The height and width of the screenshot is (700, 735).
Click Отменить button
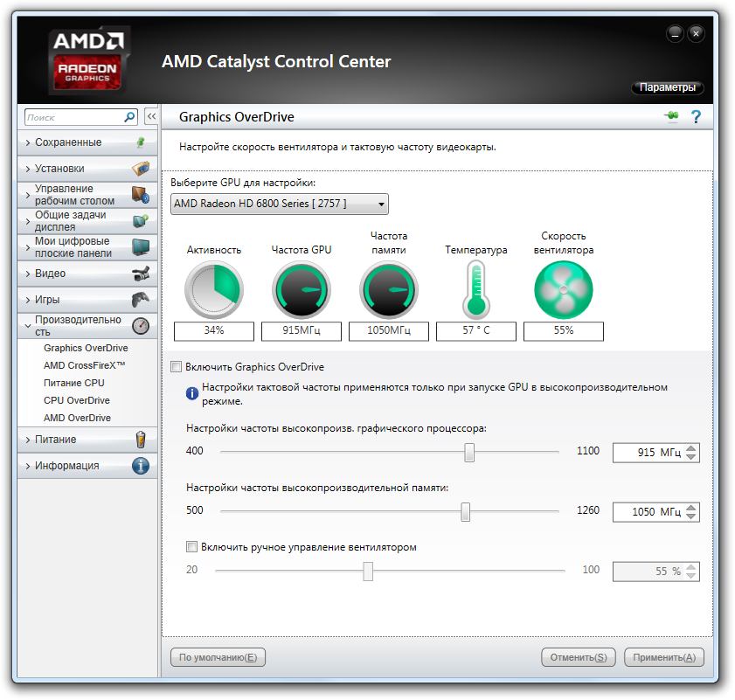click(579, 657)
